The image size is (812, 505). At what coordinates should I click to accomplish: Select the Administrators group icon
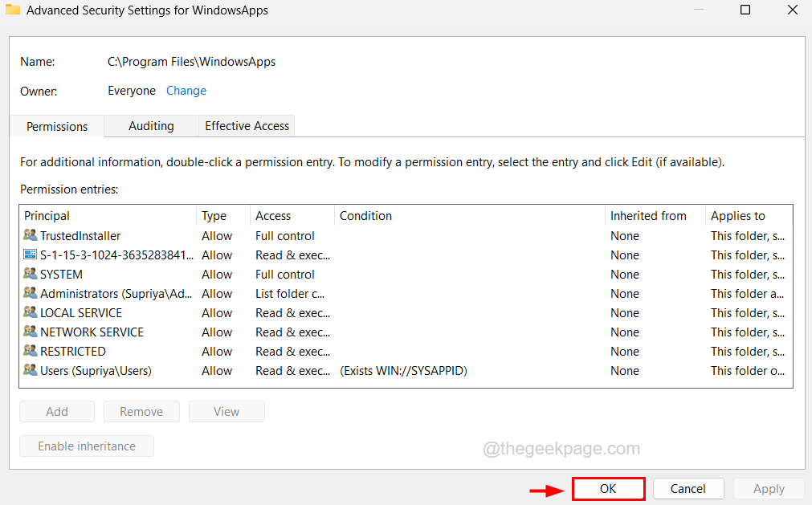pos(31,294)
